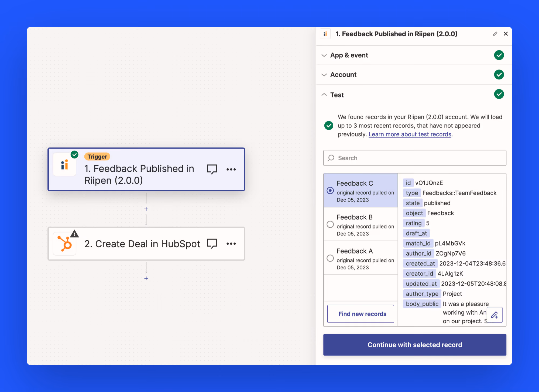Click the id field label
The height and width of the screenshot is (392, 539).
pos(408,183)
